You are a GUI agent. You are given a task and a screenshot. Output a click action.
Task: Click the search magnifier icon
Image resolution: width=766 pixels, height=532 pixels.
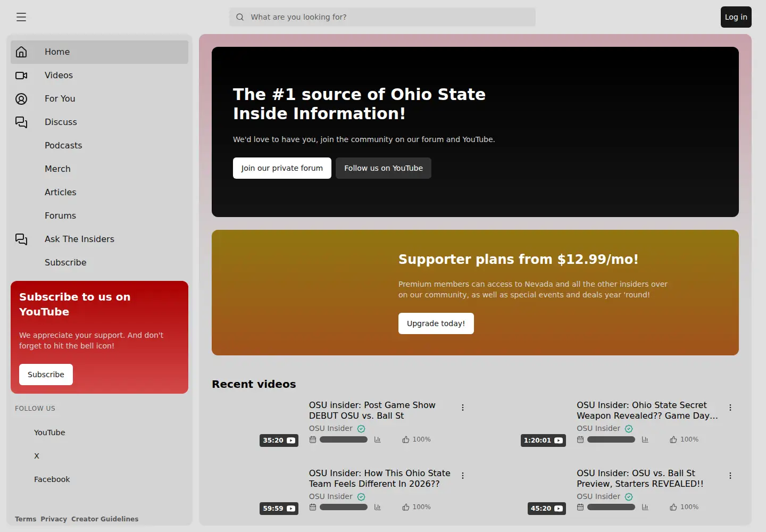240,17
